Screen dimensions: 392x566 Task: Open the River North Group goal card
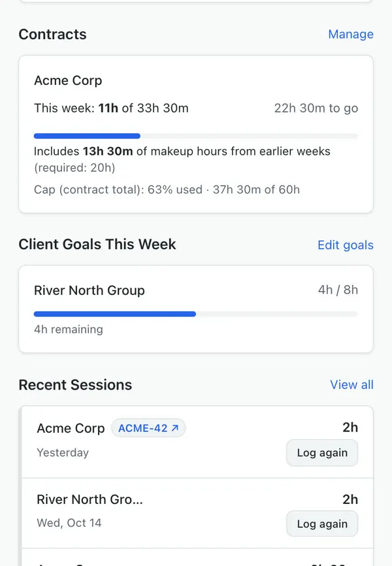click(195, 309)
